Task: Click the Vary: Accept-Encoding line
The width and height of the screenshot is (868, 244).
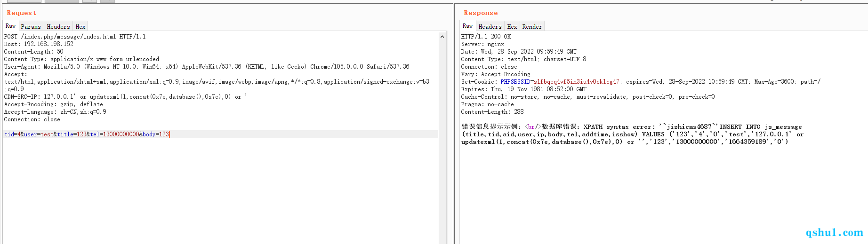Action: (x=496, y=74)
